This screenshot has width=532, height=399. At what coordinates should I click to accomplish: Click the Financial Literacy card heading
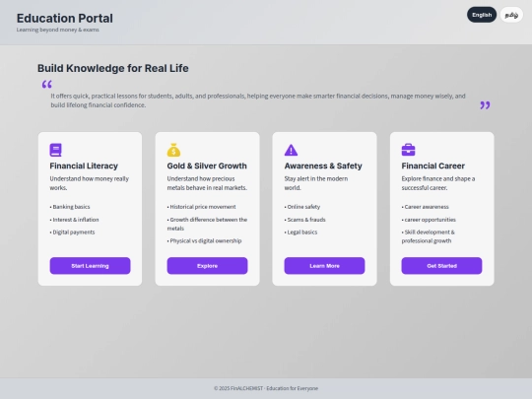84,166
